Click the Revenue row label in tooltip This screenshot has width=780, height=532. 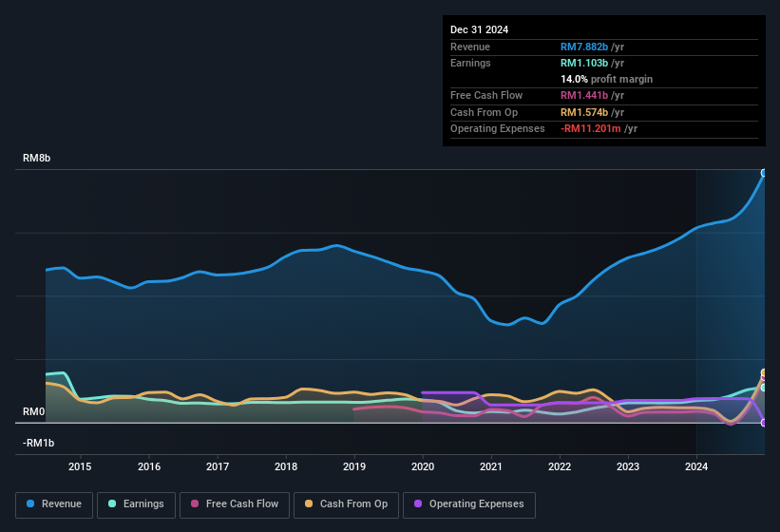[470, 47]
